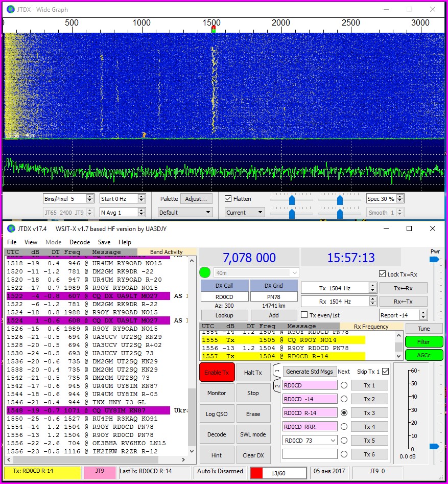Click the red-green frequency marker at 1500 Hz
Viewport: 448px width, 484px height.
[213, 30]
